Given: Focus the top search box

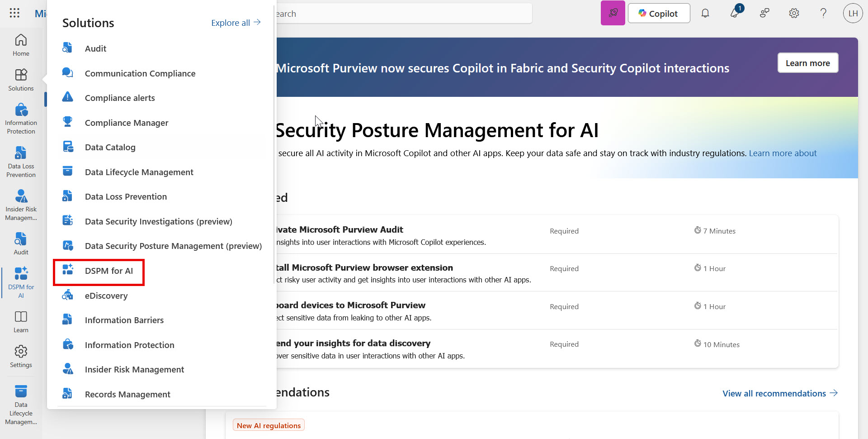Looking at the screenshot, I should pos(404,14).
